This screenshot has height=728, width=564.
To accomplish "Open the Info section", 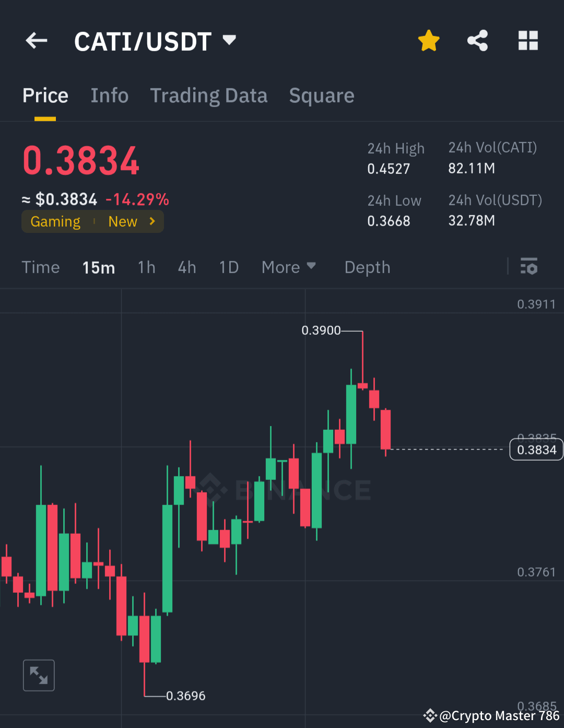I will click(110, 95).
